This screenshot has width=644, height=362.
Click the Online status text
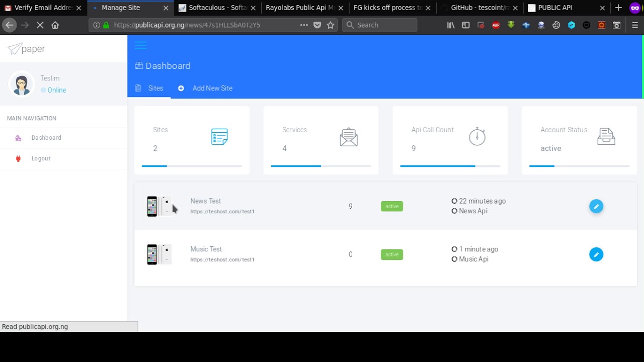coord(57,90)
